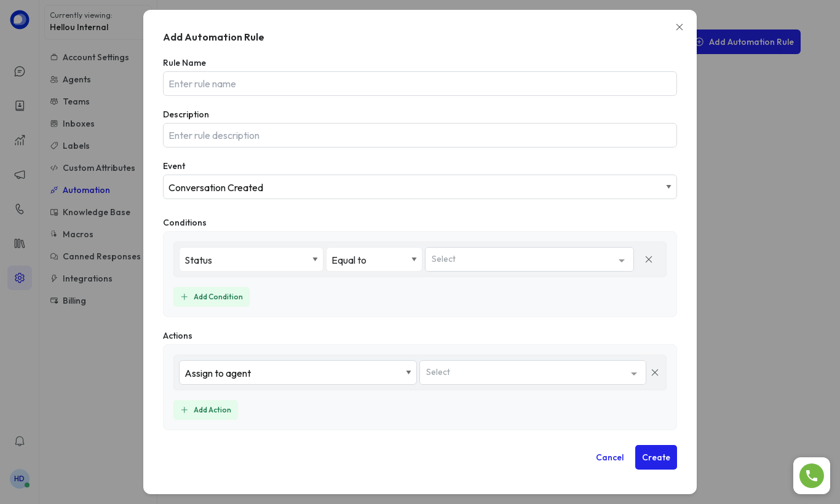This screenshot has height=504, width=840.
Task: Click the Settings gear icon
Action: pos(20,278)
